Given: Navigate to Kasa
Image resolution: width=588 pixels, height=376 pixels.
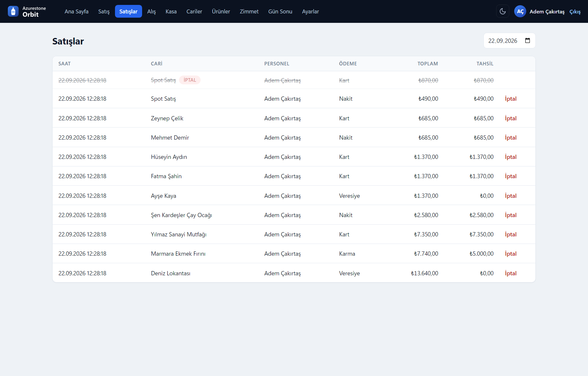Looking at the screenshot, I should 171,11.
